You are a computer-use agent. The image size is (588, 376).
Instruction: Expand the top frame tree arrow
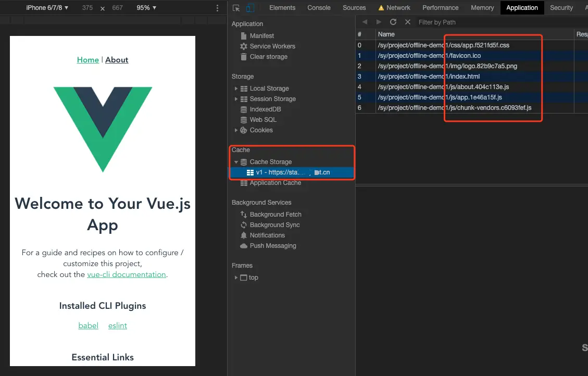pyautogui.click(x=236, y=278)
